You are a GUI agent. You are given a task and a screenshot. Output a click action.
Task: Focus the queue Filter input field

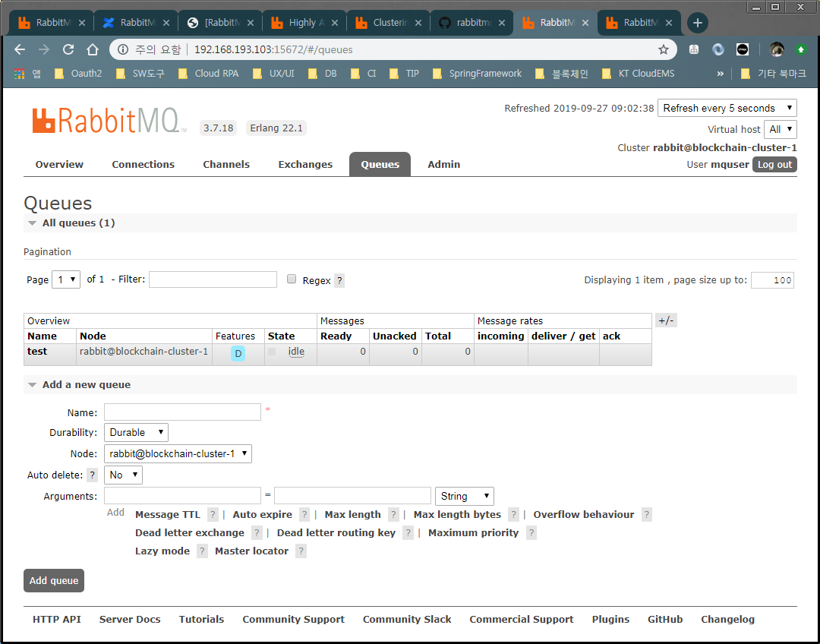tap(213, 279)
